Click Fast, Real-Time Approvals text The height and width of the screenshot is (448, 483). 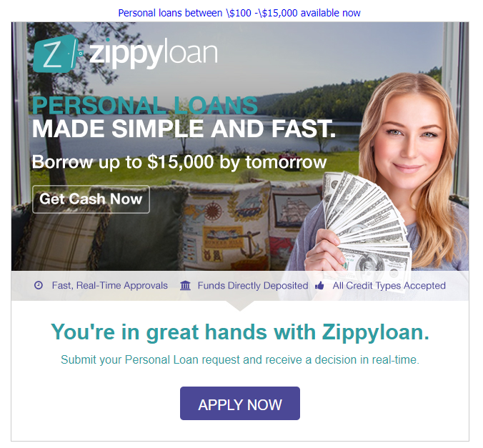click(x=109, y=286)
